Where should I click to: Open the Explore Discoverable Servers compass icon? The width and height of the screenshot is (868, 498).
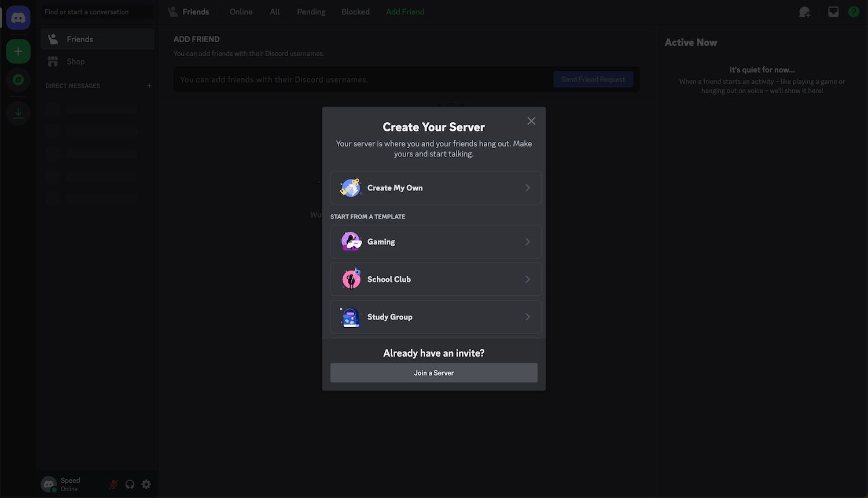(19, 80)
